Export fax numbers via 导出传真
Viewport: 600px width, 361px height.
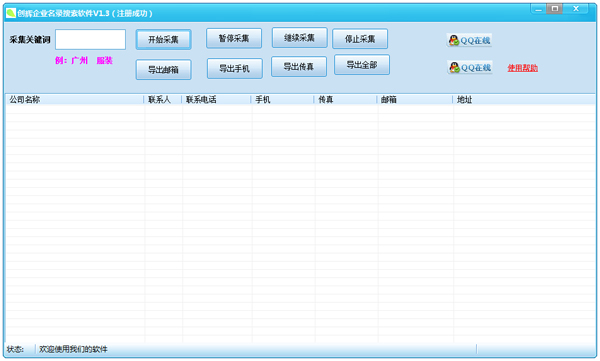coord(299,67)
